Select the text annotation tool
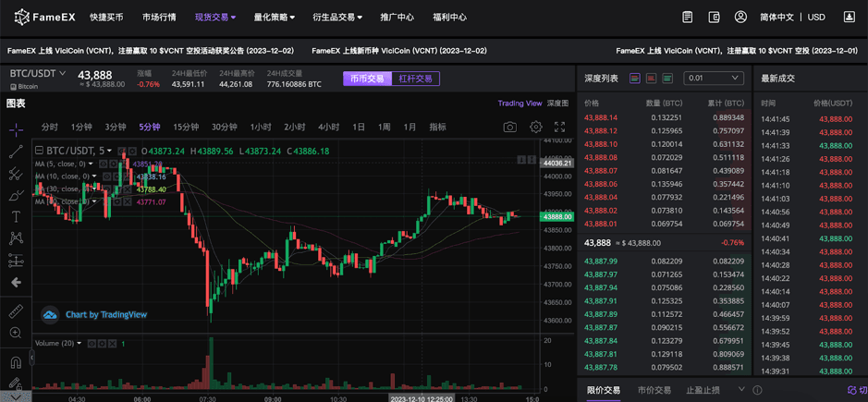The width and height of the screenshot is (868, 402). coord(16,216)
